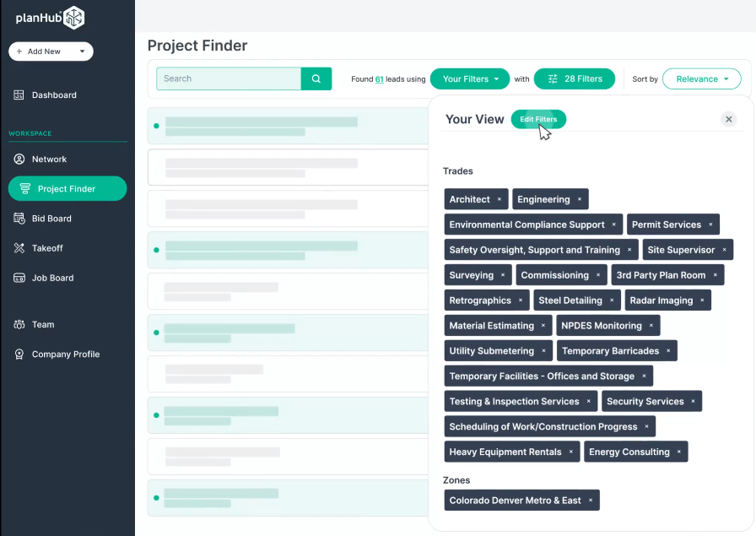Viewport: 756px width, 536px height.
Task: Click the Edit Filters button
Action: [538, 119]
